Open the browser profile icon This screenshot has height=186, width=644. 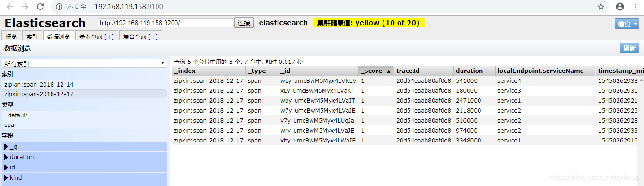click(x=620, y=7)
